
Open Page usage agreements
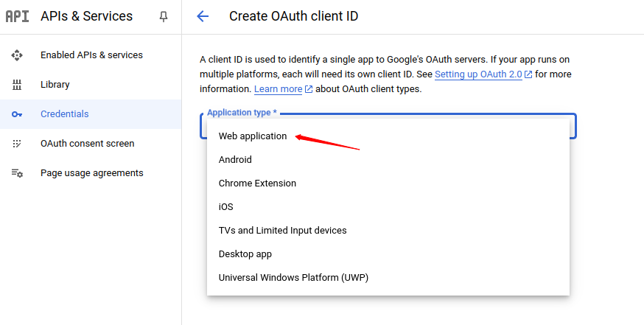click(x=91, y=173)
